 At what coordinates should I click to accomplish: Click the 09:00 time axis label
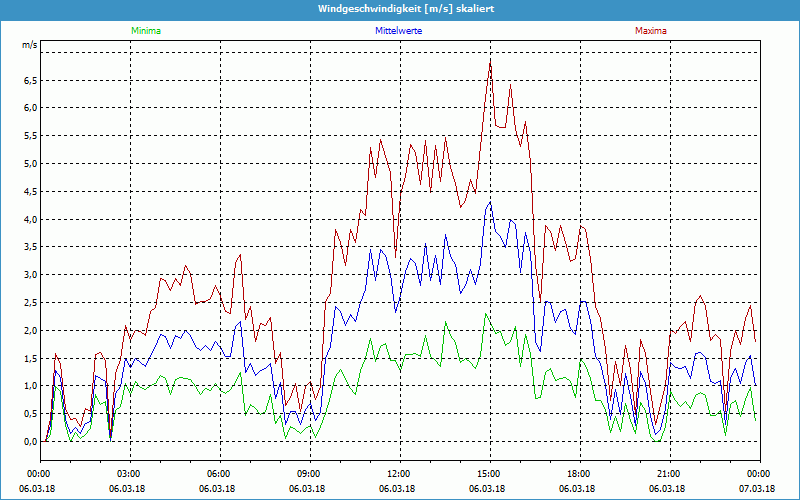coord(309,474)
